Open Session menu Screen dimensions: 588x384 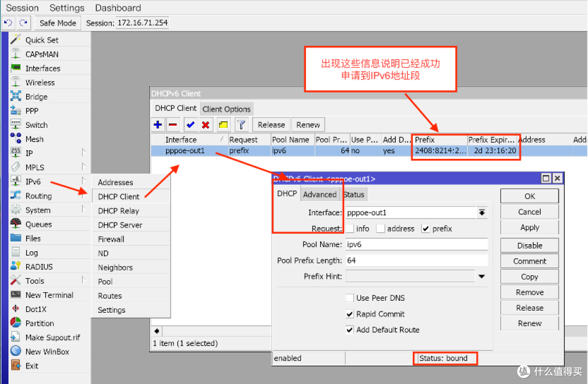coord(22,8)
